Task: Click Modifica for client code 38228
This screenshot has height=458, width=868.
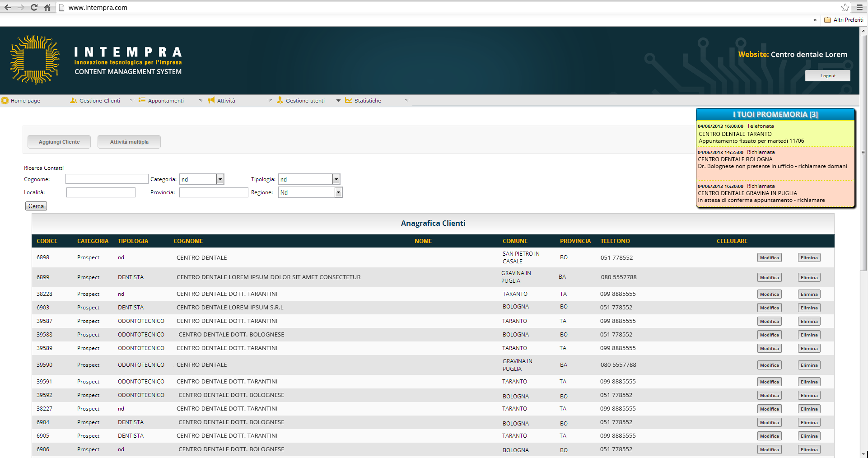Action: coord(769,294)
